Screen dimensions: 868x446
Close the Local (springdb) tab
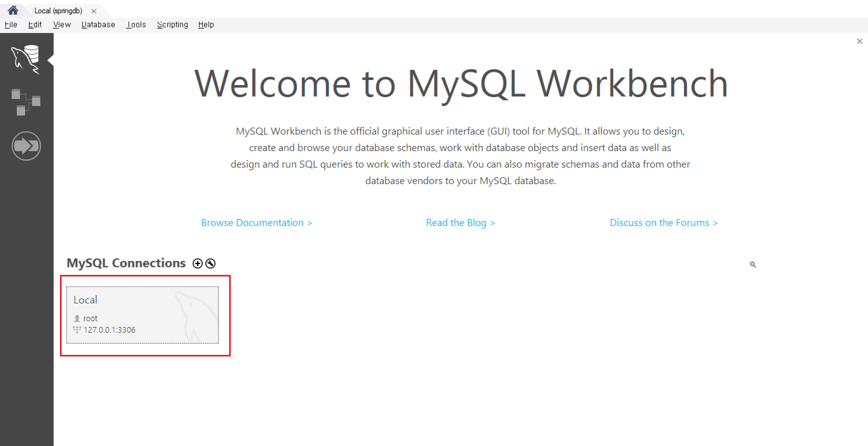94,11
